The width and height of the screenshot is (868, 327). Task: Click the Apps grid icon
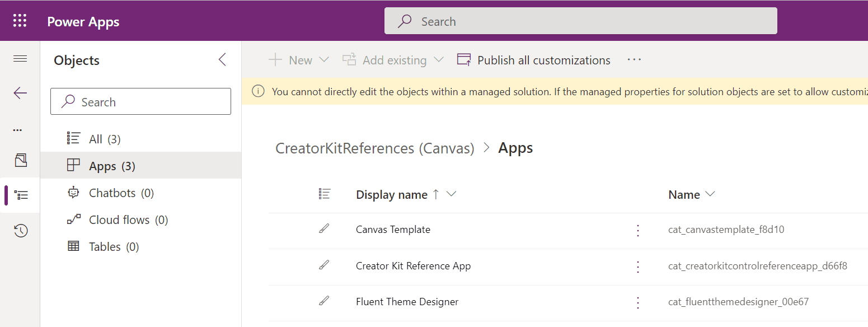tap(73, 165)
